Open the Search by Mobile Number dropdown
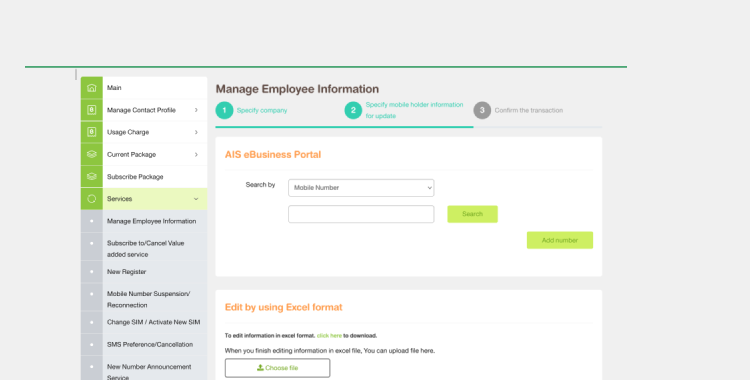The height and width of the screenshot is (380, 750). (x=361, y=188)
